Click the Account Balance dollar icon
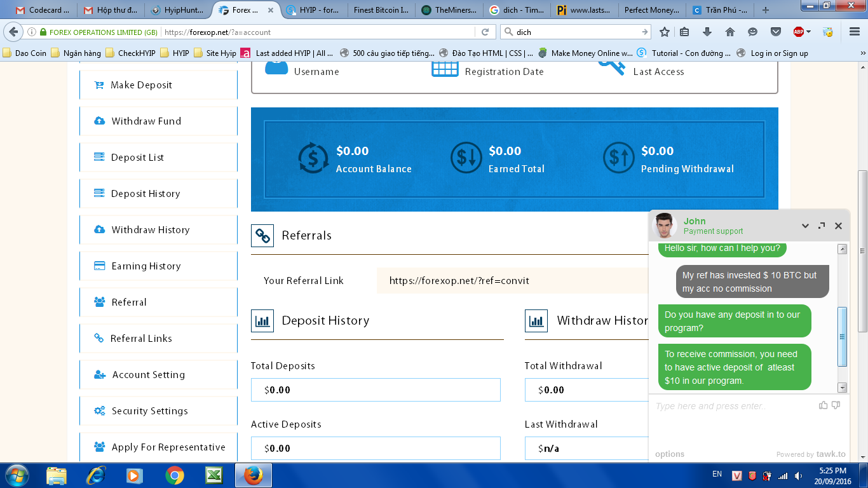Screen dimensions: 868x488 tap(313, 158)
